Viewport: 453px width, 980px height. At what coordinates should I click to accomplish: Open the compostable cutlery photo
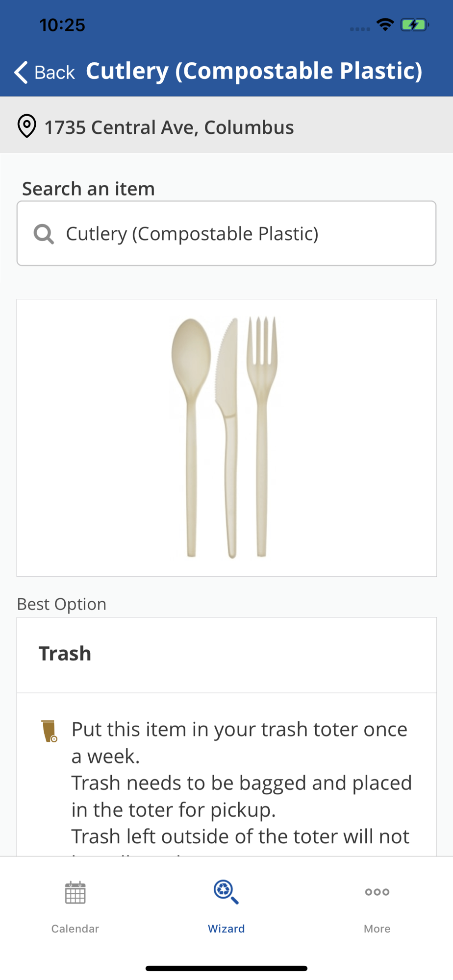pyautogui.click(x=226, y=437)
